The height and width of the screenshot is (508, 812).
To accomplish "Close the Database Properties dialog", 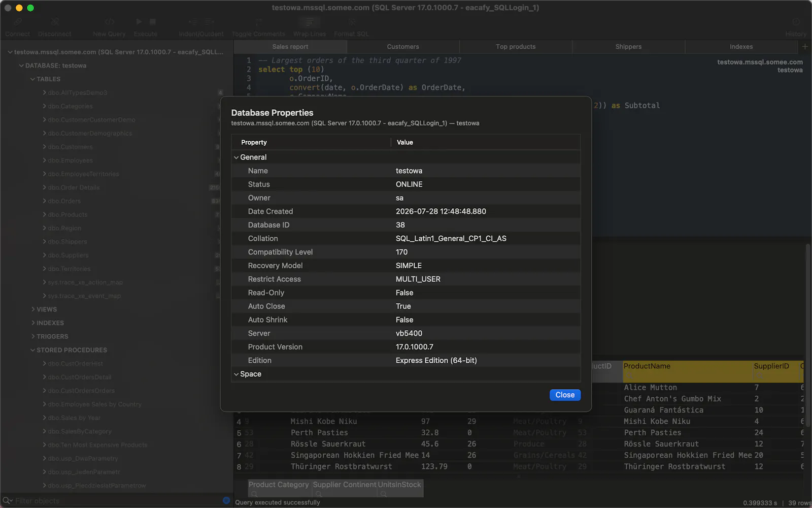I will [565, 395].
